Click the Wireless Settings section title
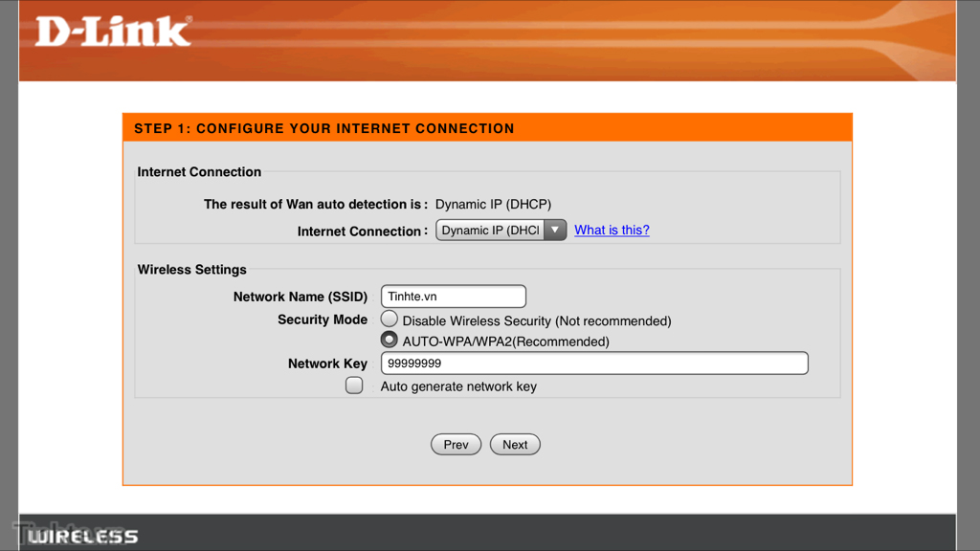The height and width of the screenshot is (551, 980). [191, 270]
